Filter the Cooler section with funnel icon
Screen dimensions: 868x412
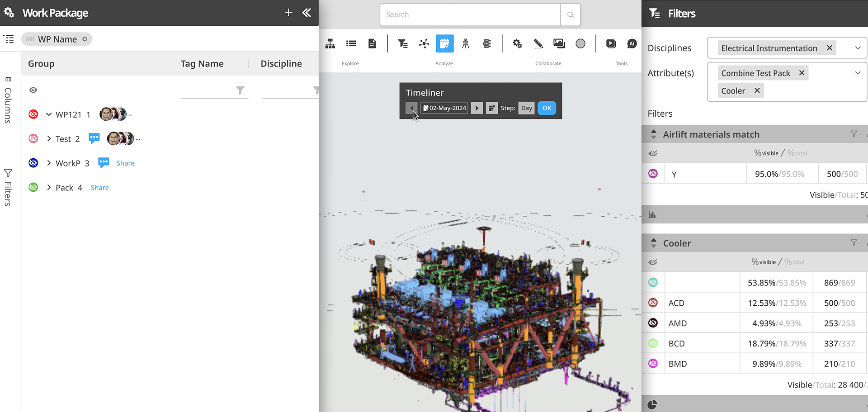coord(854,243)
